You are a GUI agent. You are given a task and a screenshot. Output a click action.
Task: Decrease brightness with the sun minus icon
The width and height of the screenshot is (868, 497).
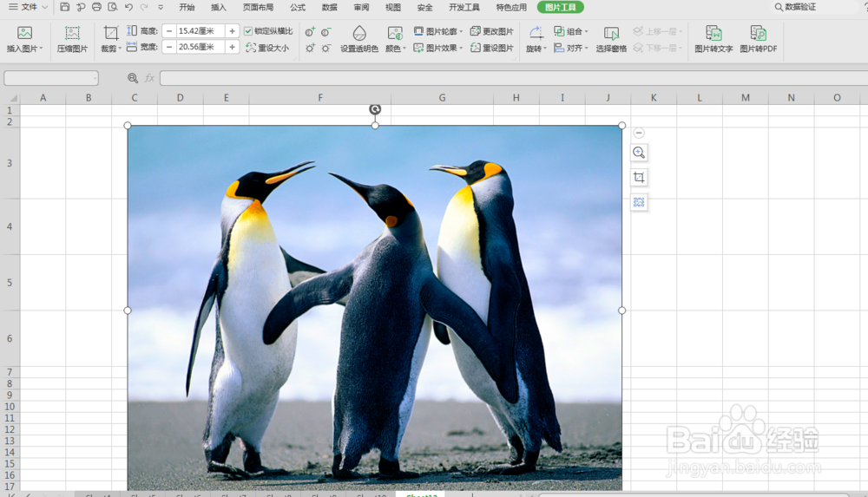coord(326,48)
